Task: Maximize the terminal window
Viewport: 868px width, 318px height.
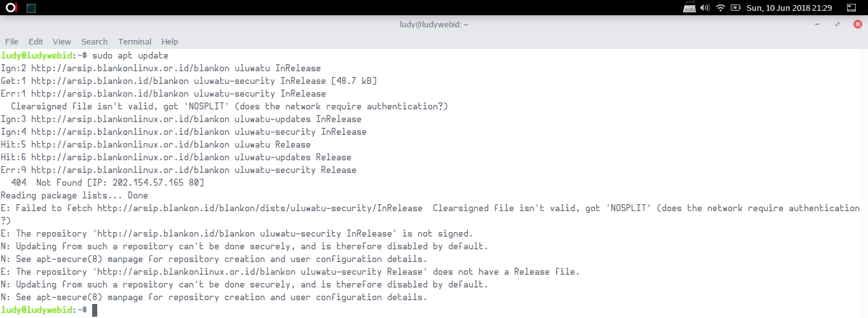Action: (838, 24)
